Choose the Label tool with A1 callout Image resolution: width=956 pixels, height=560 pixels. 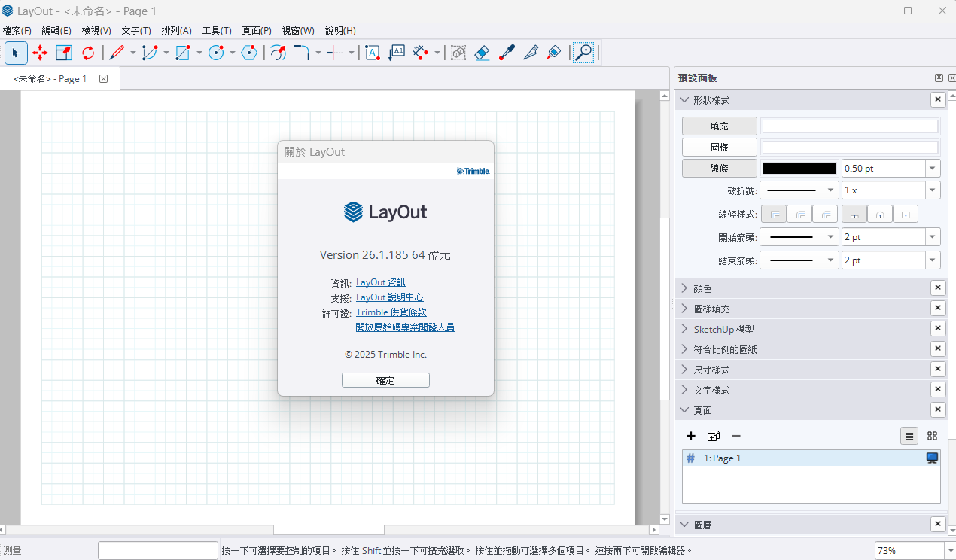tap(397, 53)
